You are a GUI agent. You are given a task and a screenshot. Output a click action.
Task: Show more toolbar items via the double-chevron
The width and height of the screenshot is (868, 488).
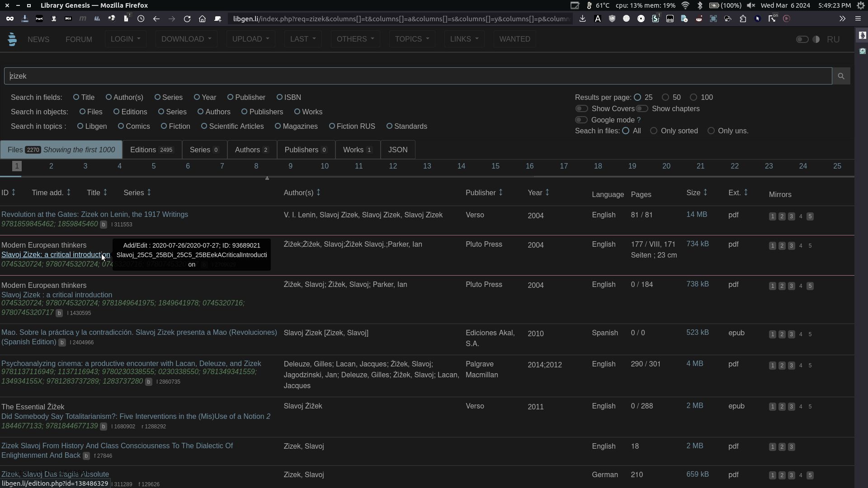[x=842, y=19]
